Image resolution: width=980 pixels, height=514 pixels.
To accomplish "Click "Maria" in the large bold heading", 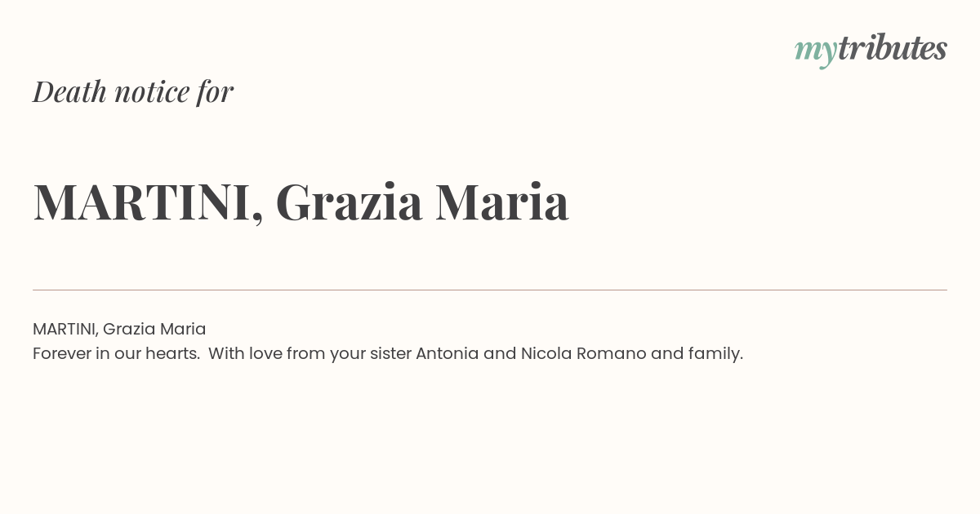I will pos(501,202).
